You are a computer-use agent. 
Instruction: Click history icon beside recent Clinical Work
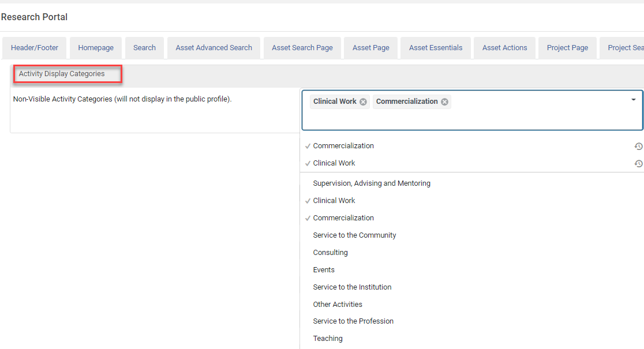638,164
